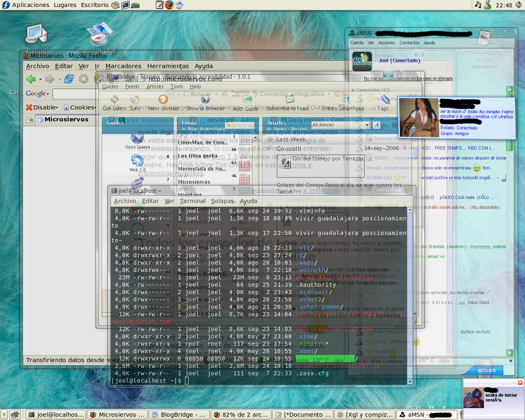Click aMSN contact list scroll-up arrow

click(509, 89)
